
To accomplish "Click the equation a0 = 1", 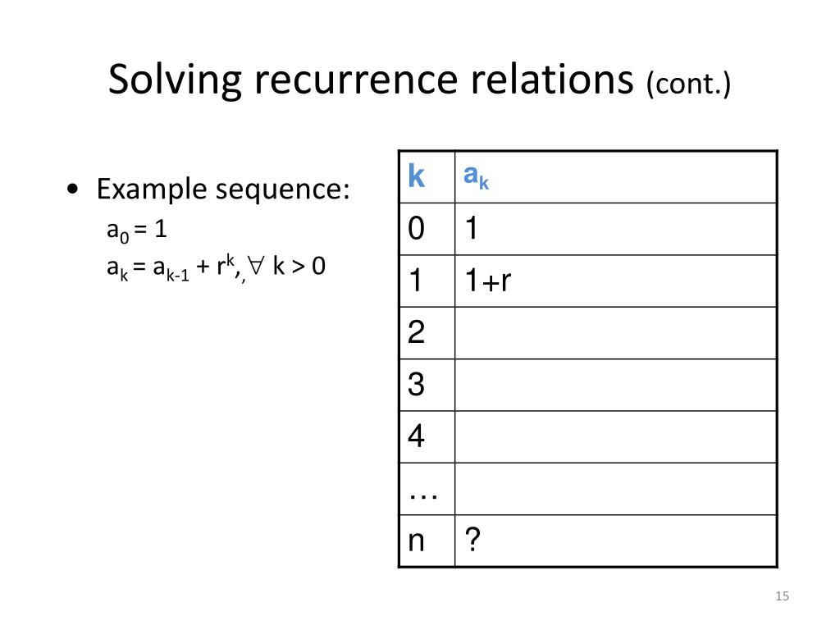I will (137, 231).
